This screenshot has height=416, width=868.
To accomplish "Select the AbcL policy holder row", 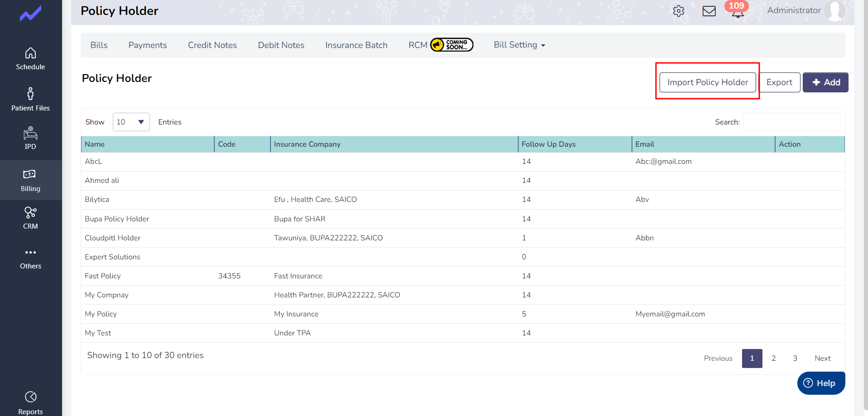I will [463, 162].
